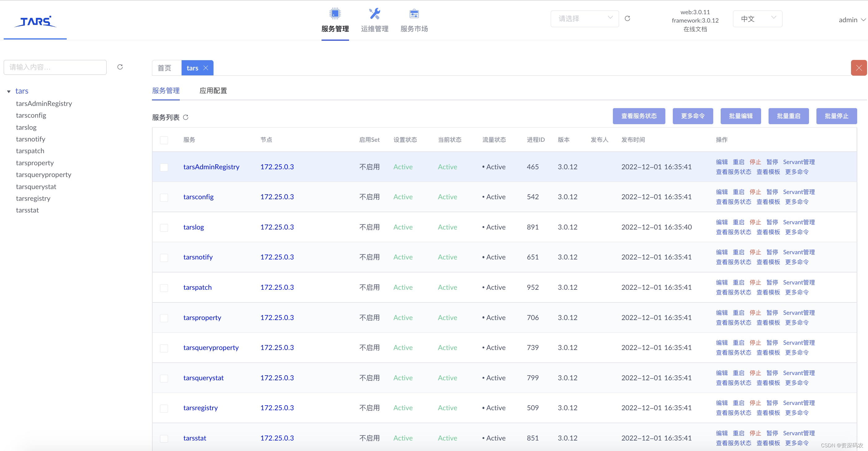Click the 查看服务状态 batch button
Viewport: 868px width, 451px height.
(638, 116)
